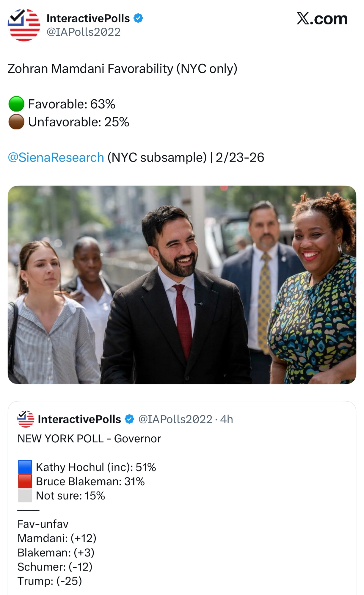The height and width of the screenshot is (595, 364).
Task: Open the @SienaResearch mention link
Action: 56,157
